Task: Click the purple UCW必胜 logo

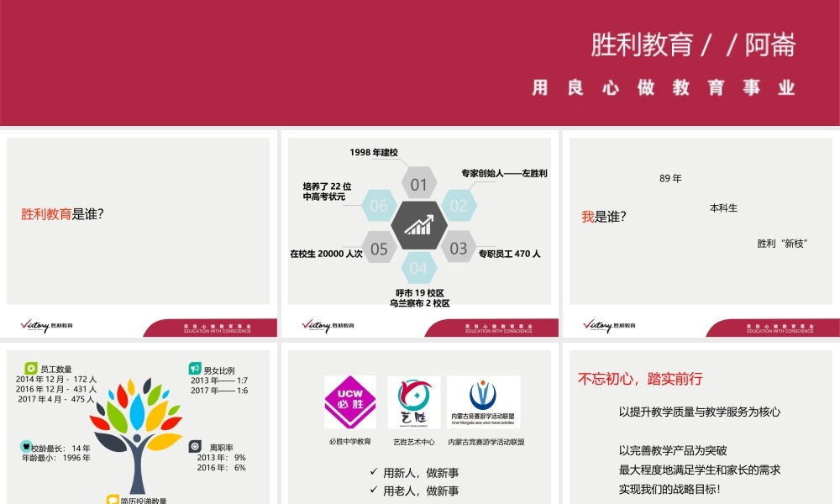Action: pyautogui.click(x=350, y=402)
